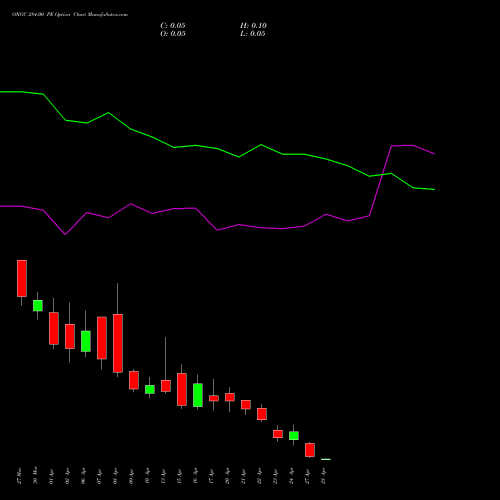Viewport: 500px width, 500px height.
Task: Click the "30 Mar" date axis label
Action: pos(35,476)
